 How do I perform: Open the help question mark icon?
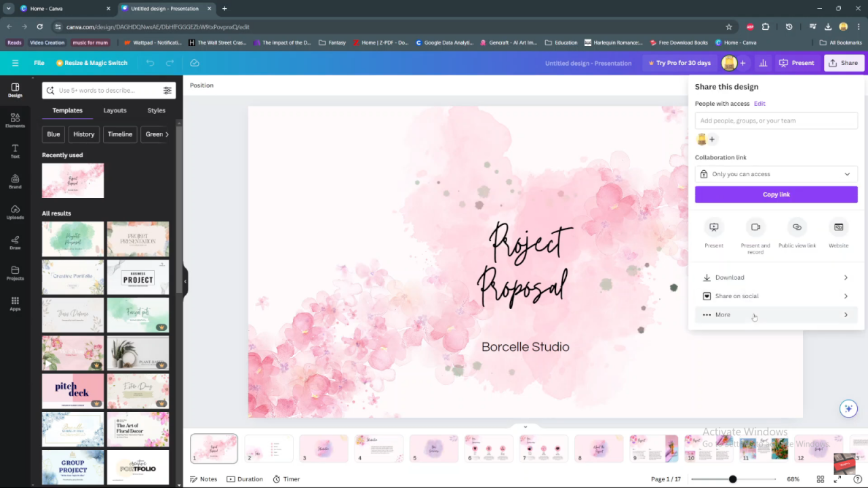pyautogui.click(x=858, y=479)
